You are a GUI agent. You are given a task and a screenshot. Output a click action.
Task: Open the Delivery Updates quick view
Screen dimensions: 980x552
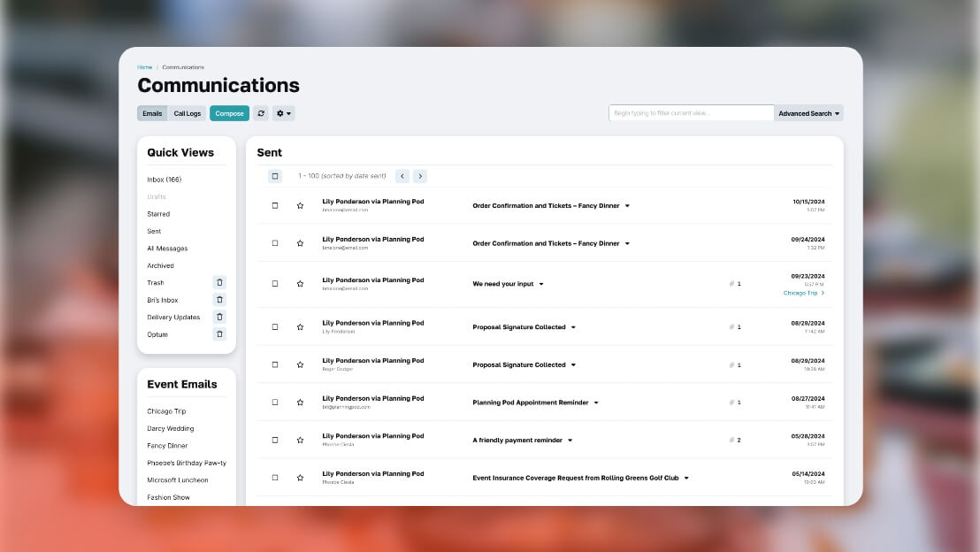[173, 317]
